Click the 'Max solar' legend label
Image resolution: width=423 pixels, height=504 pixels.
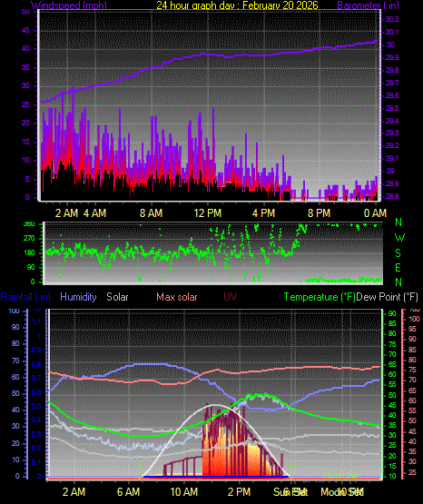click(x=177, y=297)
